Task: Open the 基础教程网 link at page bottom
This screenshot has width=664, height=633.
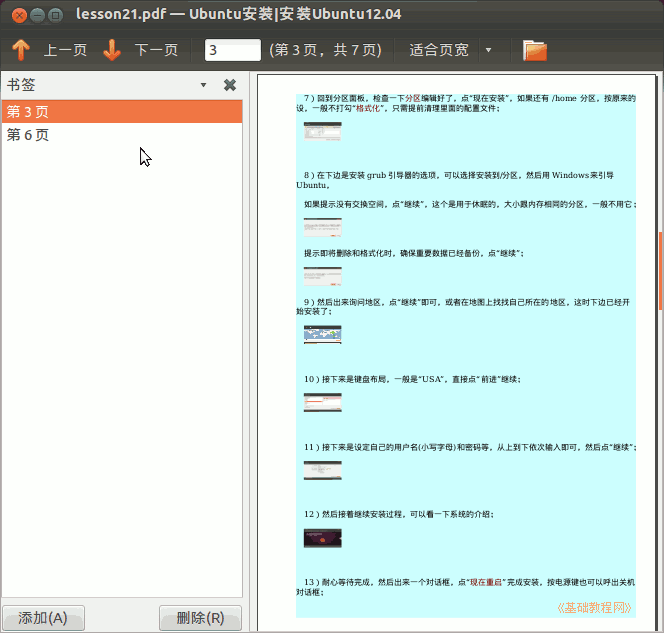Action: pos(594,607)
